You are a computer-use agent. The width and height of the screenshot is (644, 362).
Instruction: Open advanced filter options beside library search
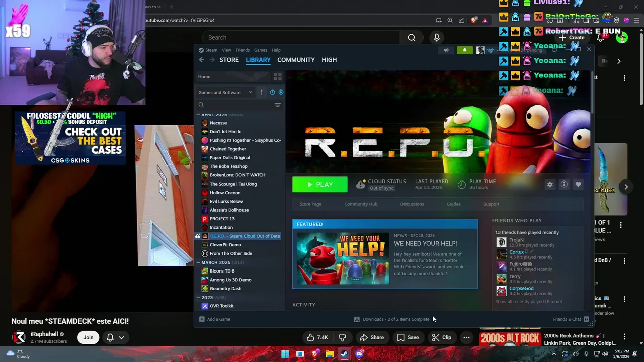coord(278,105)
